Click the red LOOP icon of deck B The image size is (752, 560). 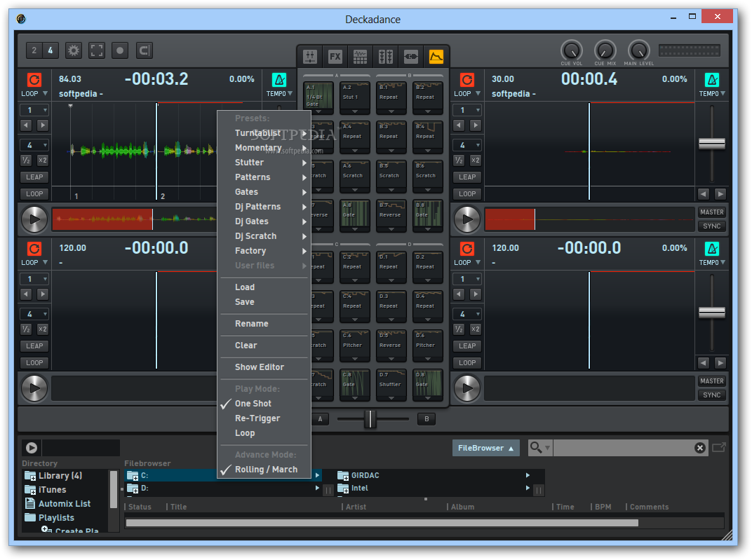coord(467,79)
